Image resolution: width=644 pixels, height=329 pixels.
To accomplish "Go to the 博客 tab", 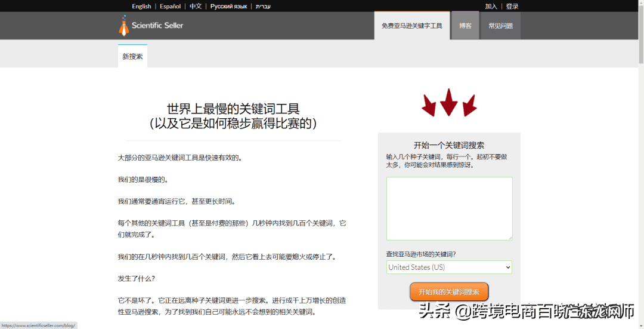I will pyautogui.click(x=465, y=26).
